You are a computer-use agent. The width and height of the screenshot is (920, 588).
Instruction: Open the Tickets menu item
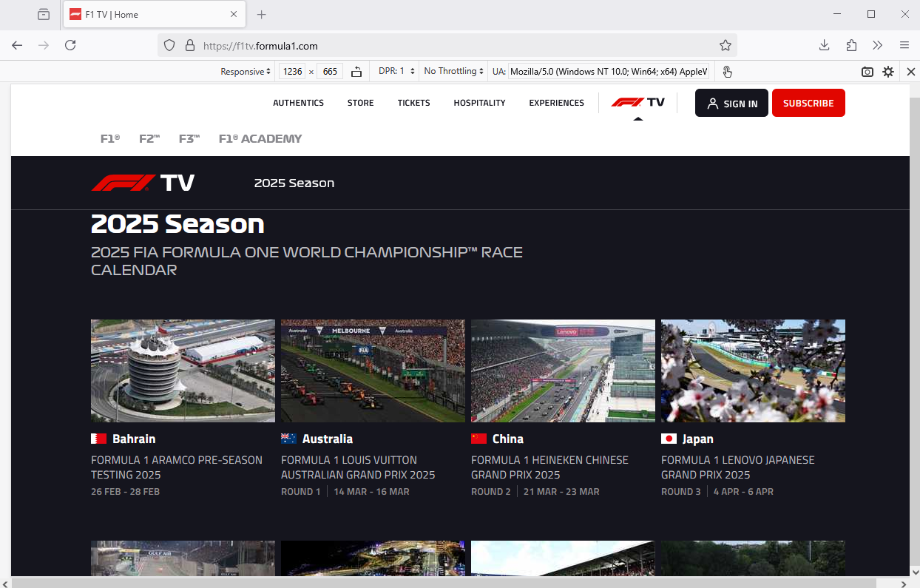click(413, 103)
